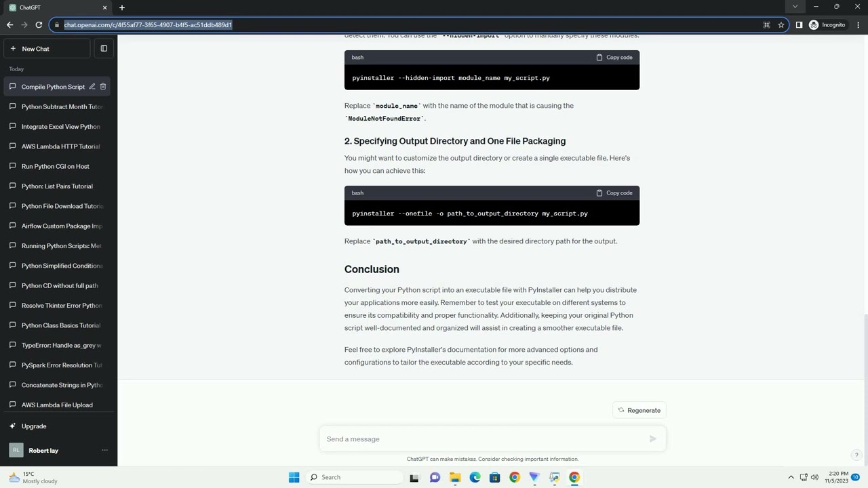Open Python: List Pairs Tutorial chat
The width and height of the screenshot is (868, 488).
click(x=58, y=186)
